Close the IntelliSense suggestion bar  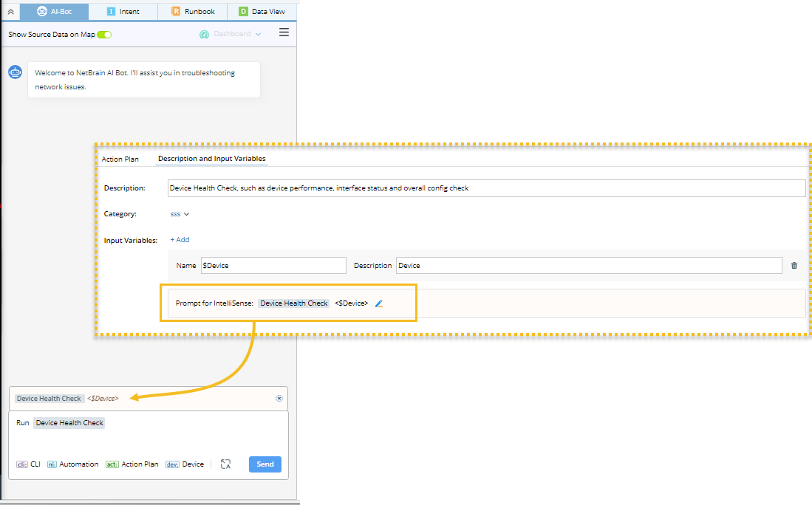(279, 399)
